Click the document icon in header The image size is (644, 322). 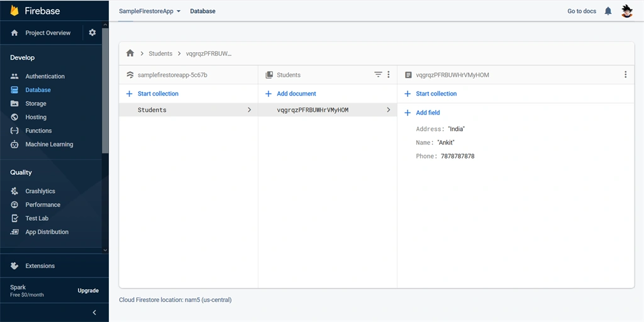click(x=408, y=75)
